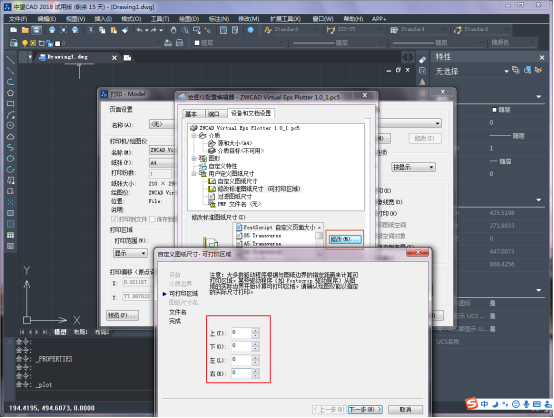This screenshot has width=554, height=418.
Task: Open the 文件(F) menu
Action: (x=18, y=19)
